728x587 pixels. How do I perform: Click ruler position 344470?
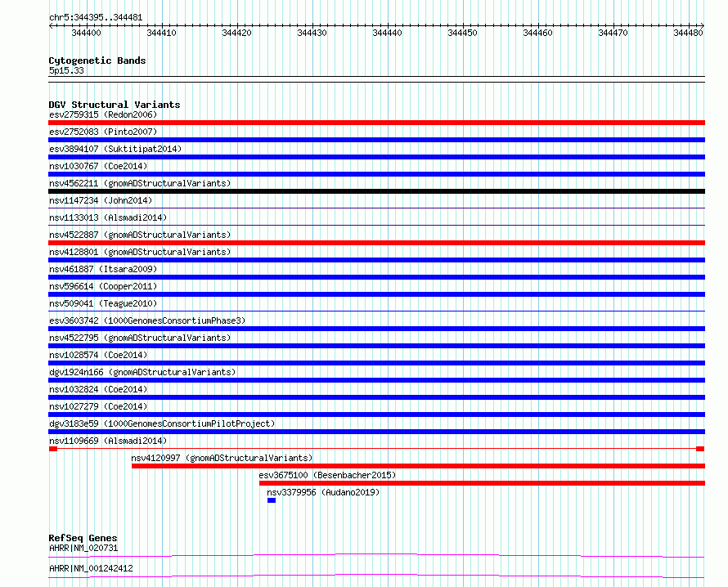coord(613,33)
